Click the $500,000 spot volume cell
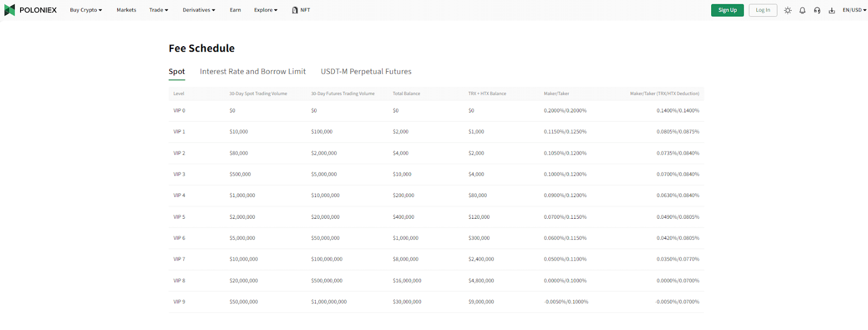 point(240,175)
